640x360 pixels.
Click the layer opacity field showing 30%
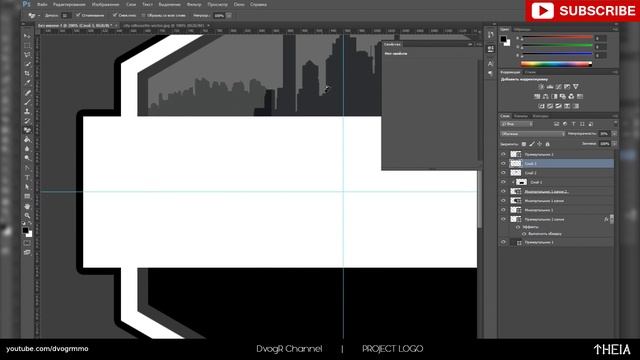tap(604, 134)
